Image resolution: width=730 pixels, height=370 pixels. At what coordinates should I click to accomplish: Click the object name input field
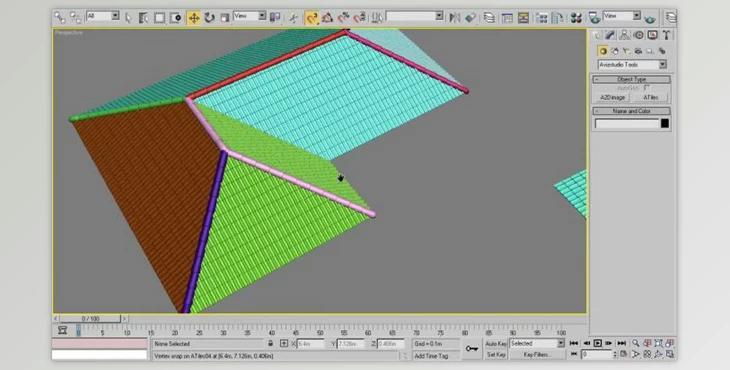point(627,123)
